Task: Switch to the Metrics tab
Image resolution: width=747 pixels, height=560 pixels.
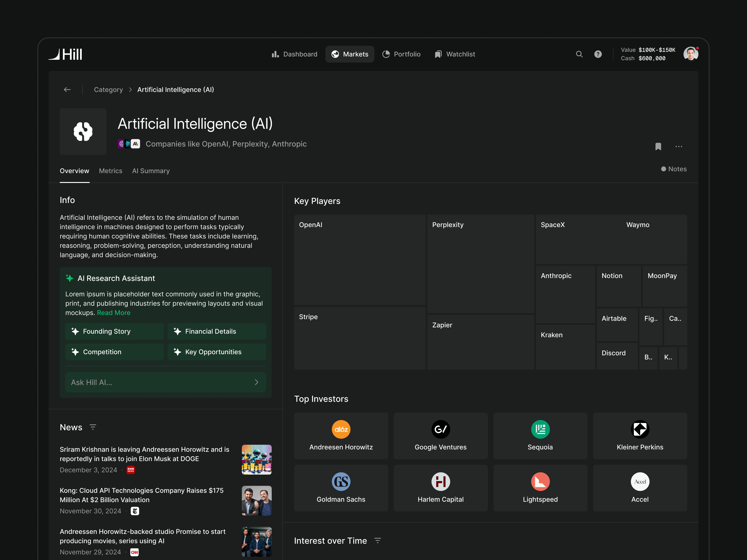Action: (x=110, y=171)
